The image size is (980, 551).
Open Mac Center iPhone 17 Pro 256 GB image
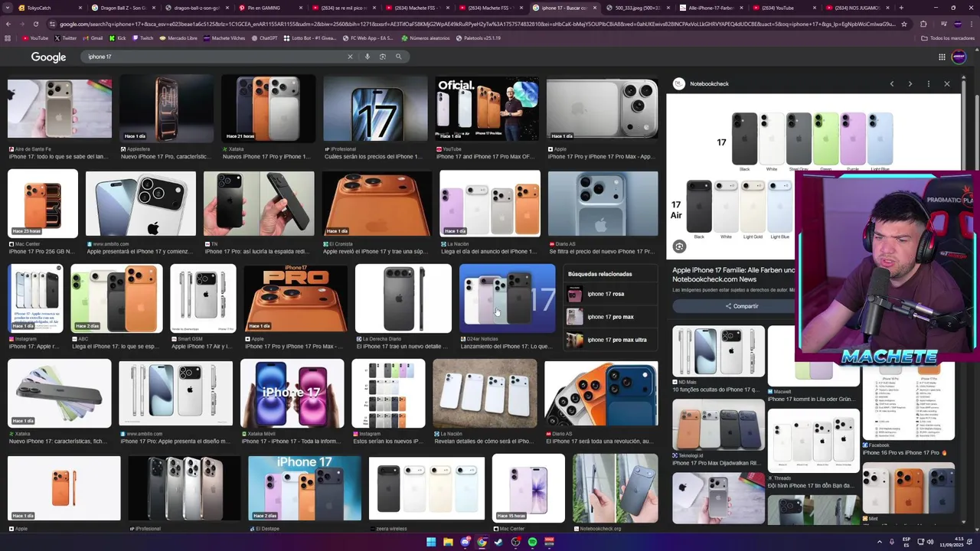click(x=43, y=204)
